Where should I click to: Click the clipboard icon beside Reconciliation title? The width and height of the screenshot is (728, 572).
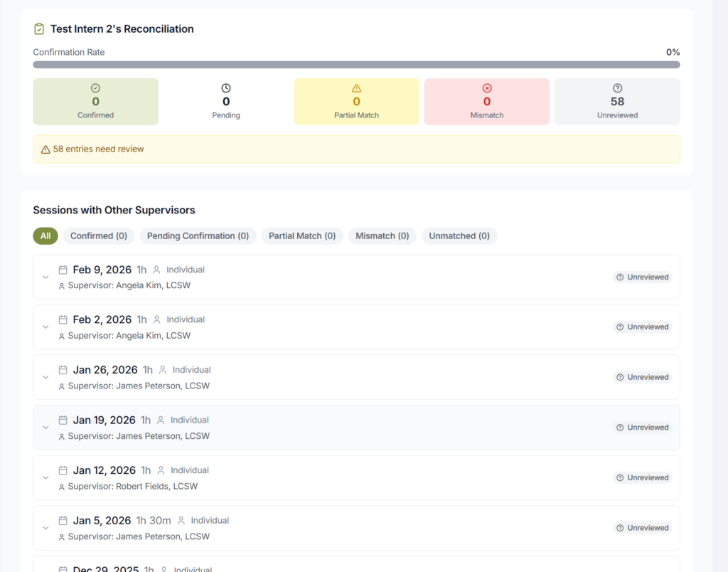tap(39, 29)
